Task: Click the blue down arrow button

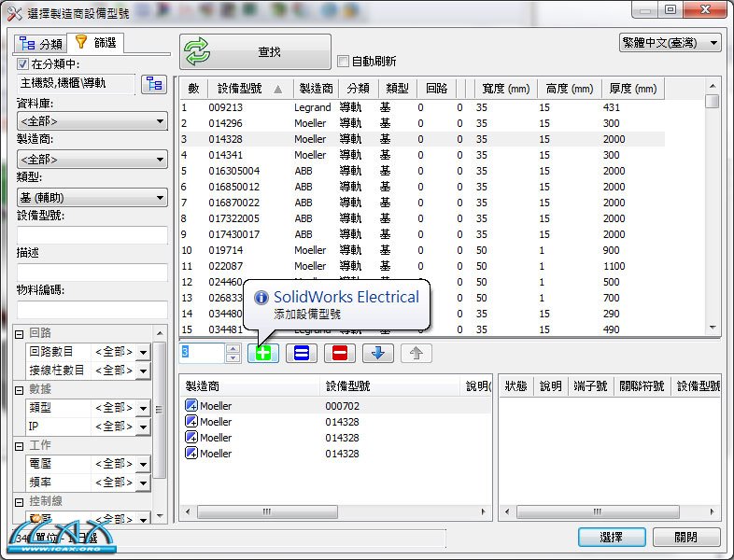Action: pyautogui.click(x=378, y=353)
